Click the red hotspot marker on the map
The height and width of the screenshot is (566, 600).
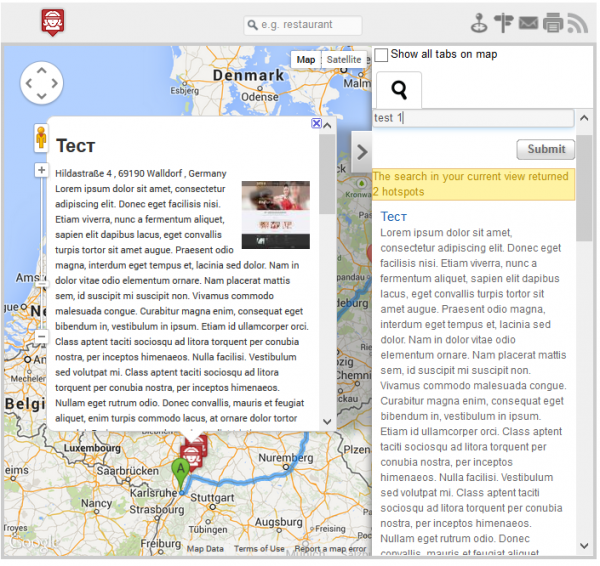click(191, 457)
